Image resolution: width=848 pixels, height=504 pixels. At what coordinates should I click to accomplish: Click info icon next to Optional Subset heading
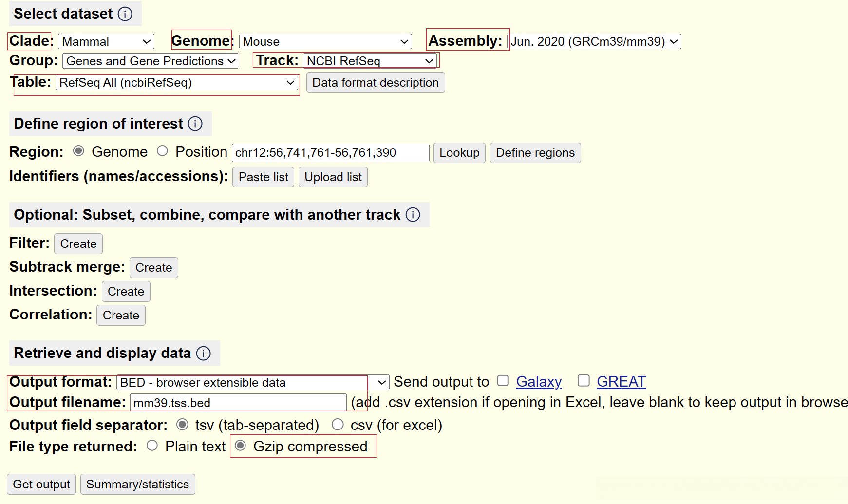413,215
